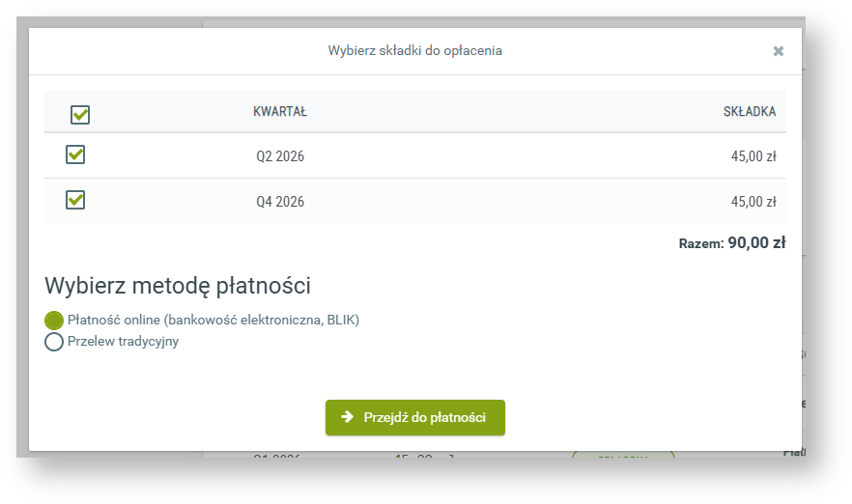This screenshot has height=504, width=852.
Task: Close the contribution selection dialog
Action: (778, 52)
